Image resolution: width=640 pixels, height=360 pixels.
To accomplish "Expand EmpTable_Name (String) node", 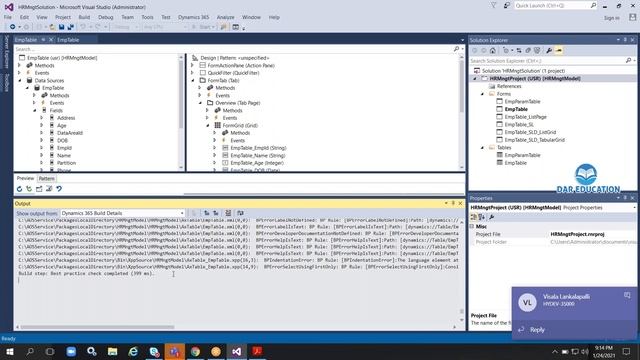I will (x=215, y=156).
